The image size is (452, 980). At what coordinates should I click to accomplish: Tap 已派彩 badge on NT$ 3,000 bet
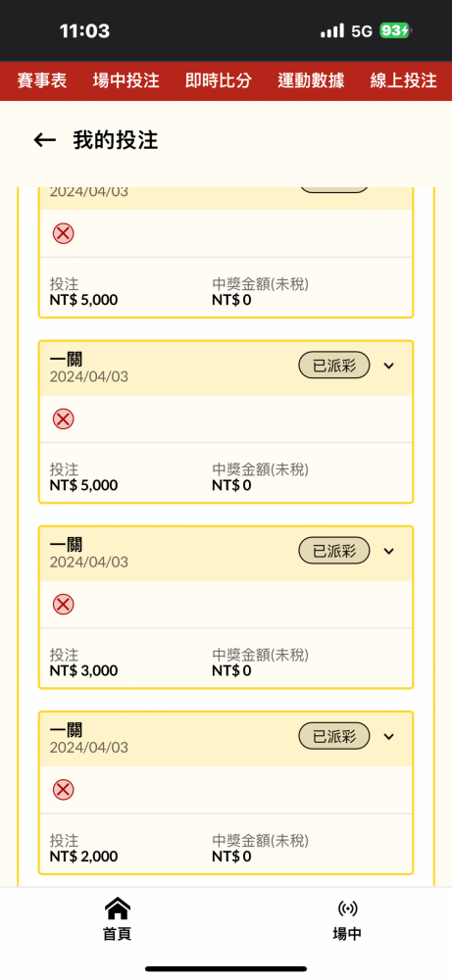pyautogui.click(x=333, y=551)
